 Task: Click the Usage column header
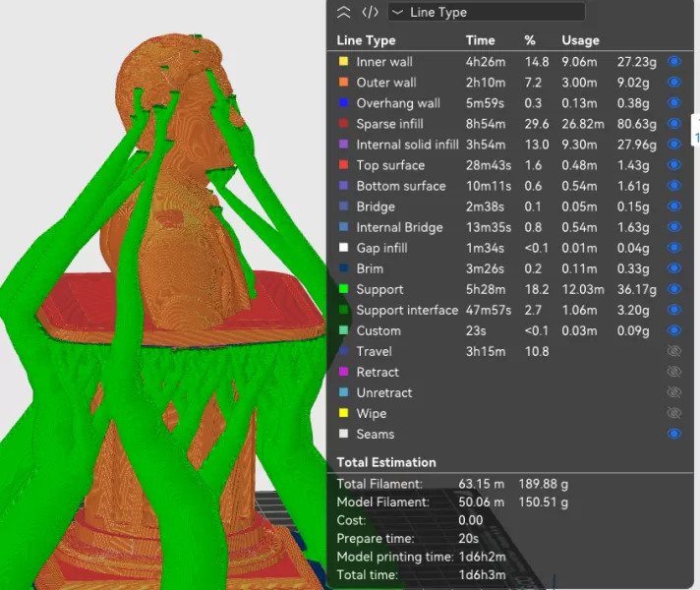click(x=580, y=40)
